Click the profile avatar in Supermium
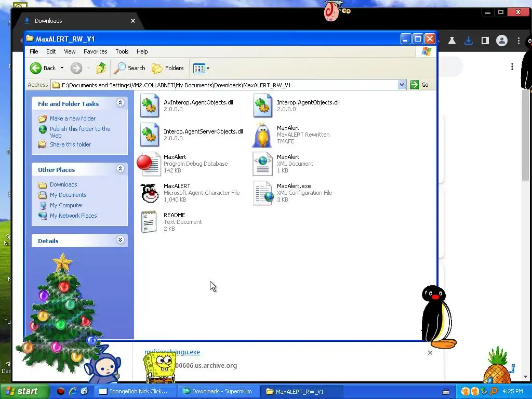Screen dimensions: 532x399 point(501,41)
